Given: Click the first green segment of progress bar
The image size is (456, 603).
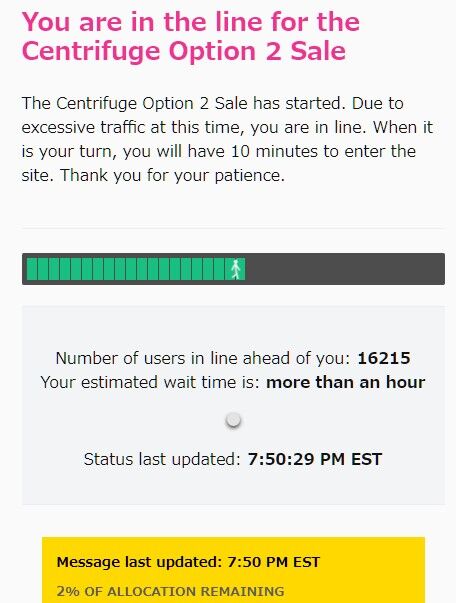Looking at the screenshot, I should click(32, 269).
